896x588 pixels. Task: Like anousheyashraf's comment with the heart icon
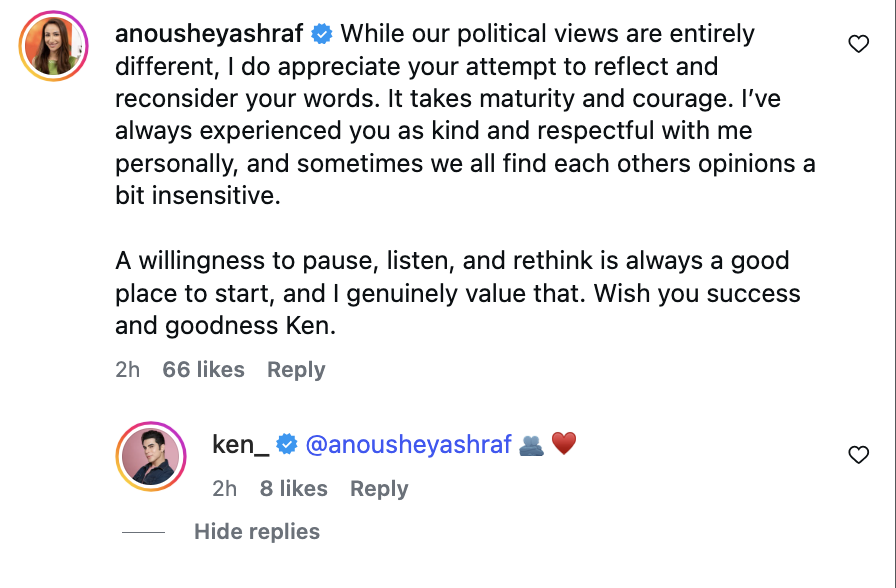tap(858, 44)
